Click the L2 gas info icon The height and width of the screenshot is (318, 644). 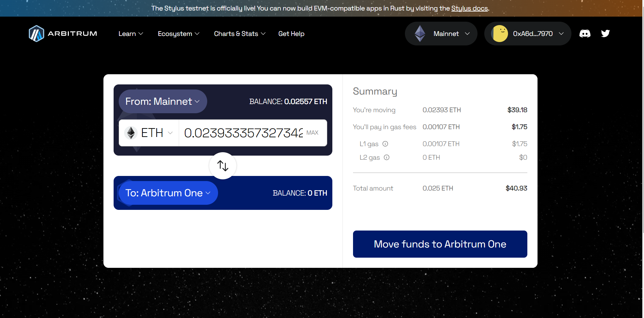click(x=387, y=157)
